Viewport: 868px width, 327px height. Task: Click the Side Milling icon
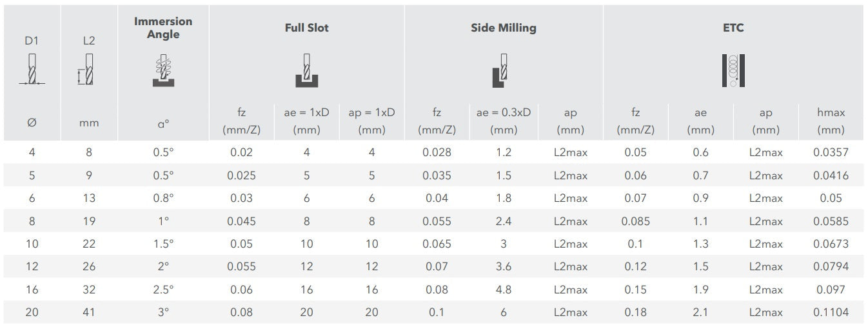pyautogui.click(x=503, y=70)
